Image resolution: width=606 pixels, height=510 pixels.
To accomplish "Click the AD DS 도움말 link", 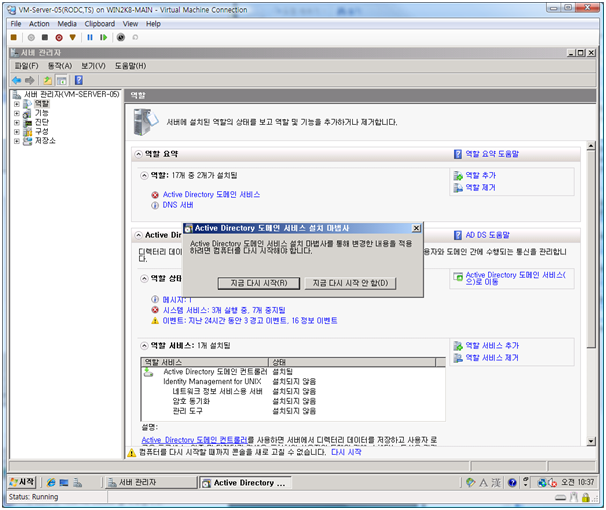I will (487, 235).
